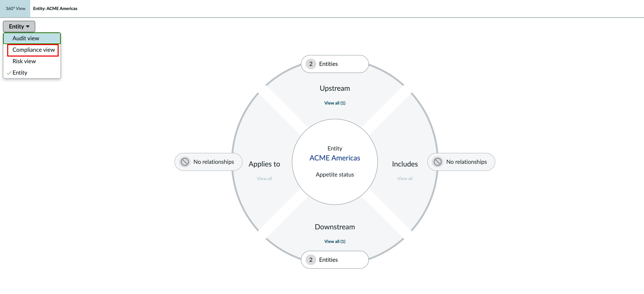The height and width of the screenshot is (294, 644).
Task: Choose Compliance view in dropdown
Action: tap(32, 50)
